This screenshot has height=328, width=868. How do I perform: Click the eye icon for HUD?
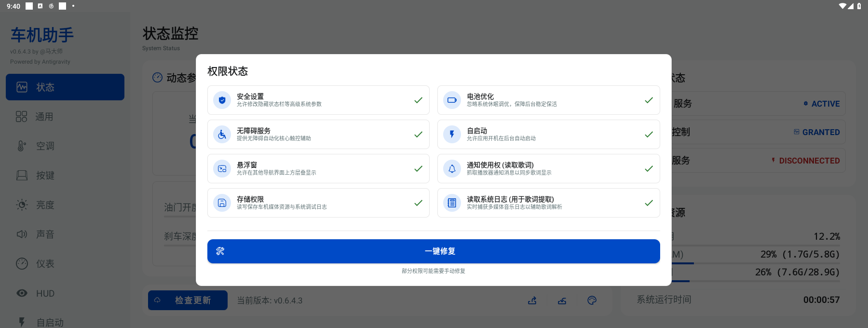click(22, 293)
